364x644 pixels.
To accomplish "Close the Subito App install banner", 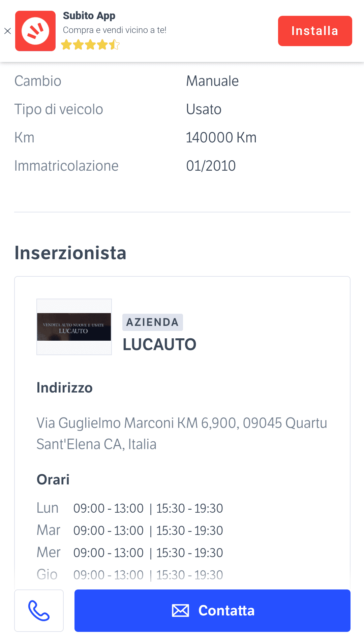I will (7, 31).
